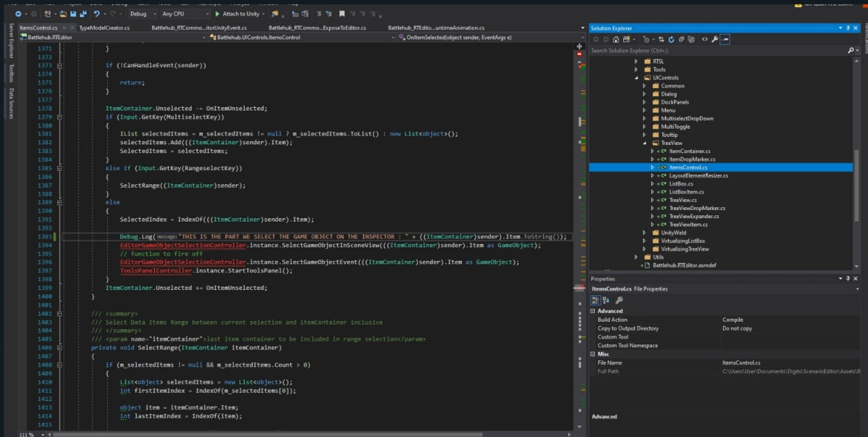
Task: Click the Undo arrow in the toolbar
Action: click(97, 14)
